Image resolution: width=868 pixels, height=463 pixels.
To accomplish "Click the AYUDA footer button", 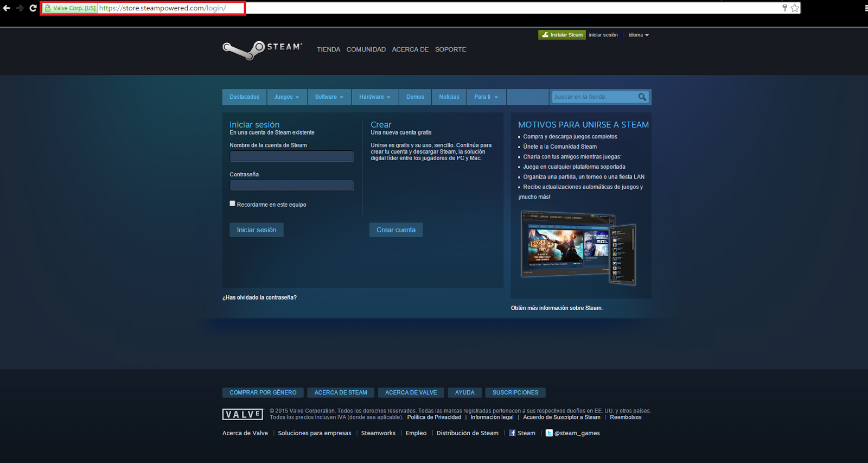I will (465, 392).
